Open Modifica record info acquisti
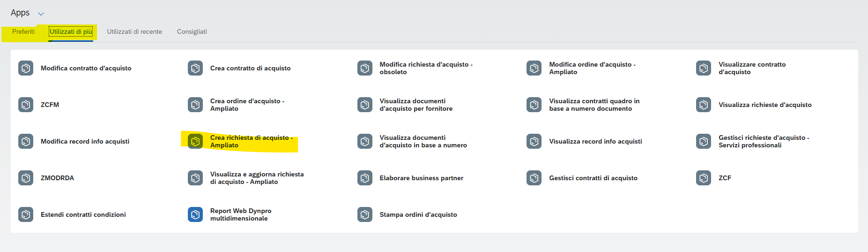868x252 pixels. (85, 141)
